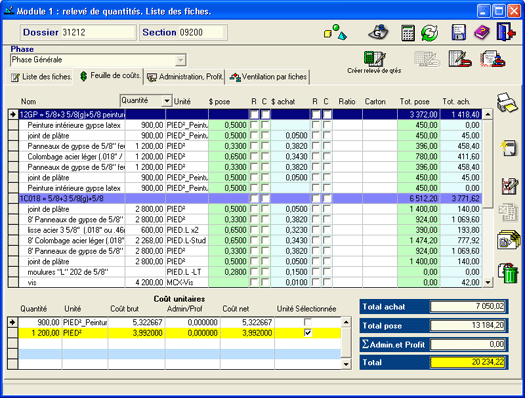Select the 1C018 = 5/8+3 5/8(g)+5/8 row
The height and width of the screenshot is (398, 525).
coord(250,198)
